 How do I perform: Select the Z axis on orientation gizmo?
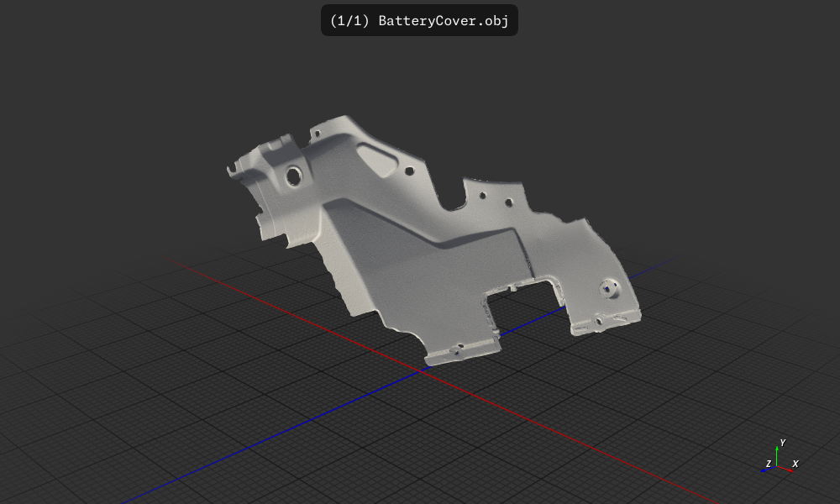click(768, 464)
